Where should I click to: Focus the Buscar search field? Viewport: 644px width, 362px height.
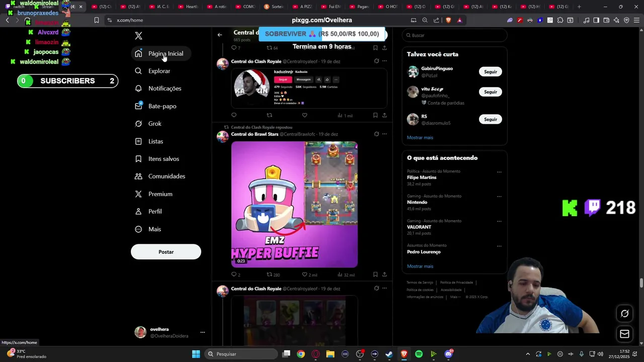[454, 35]
